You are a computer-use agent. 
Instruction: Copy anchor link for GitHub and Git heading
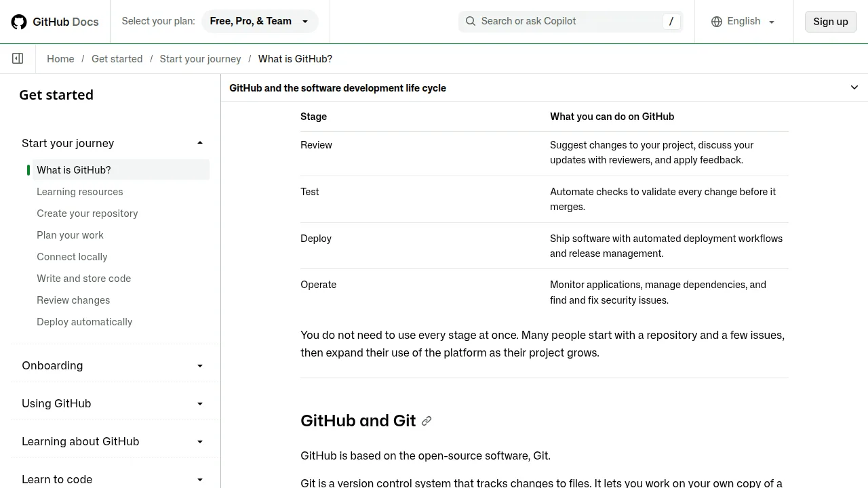tap(427, 421)
